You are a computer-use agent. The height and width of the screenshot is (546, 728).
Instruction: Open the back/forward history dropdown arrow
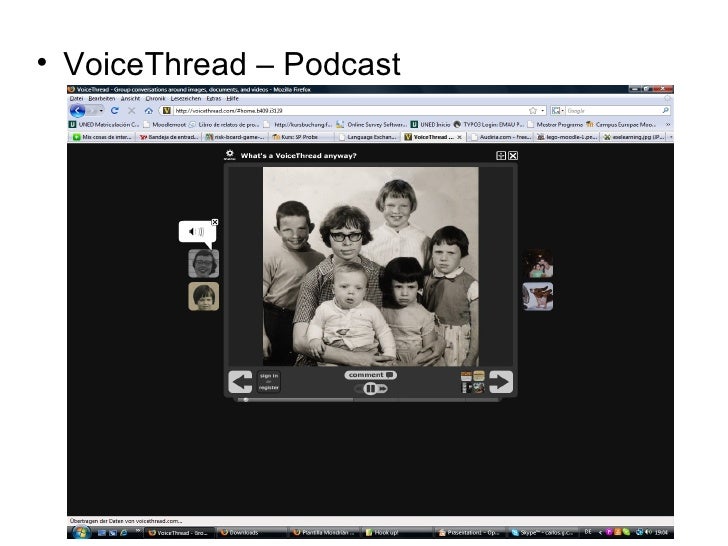(x=101, y=111)
